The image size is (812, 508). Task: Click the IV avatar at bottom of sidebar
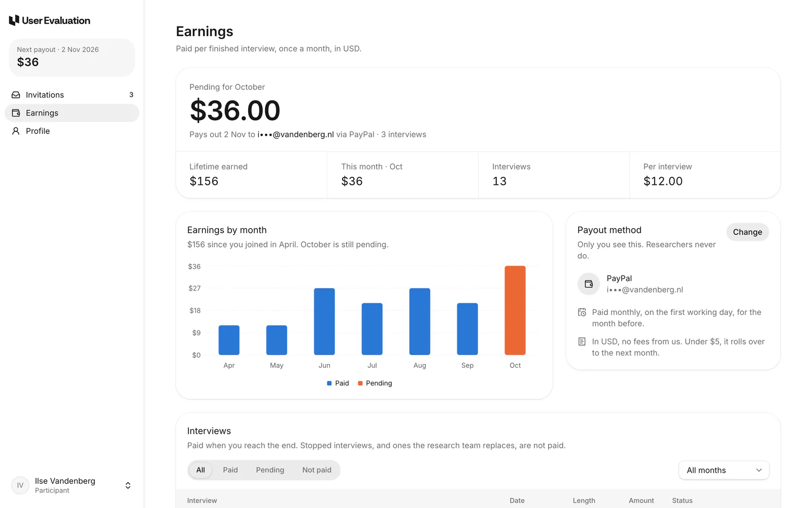(x=20, y=485)
